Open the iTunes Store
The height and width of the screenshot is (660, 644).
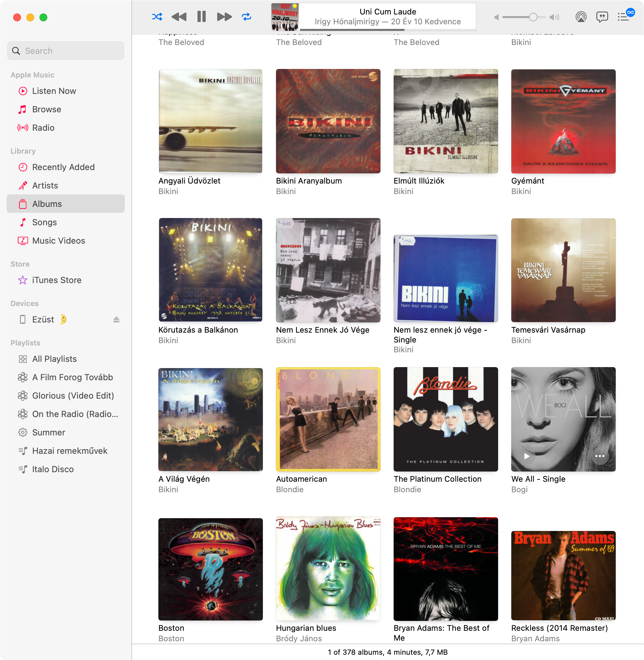66,280
